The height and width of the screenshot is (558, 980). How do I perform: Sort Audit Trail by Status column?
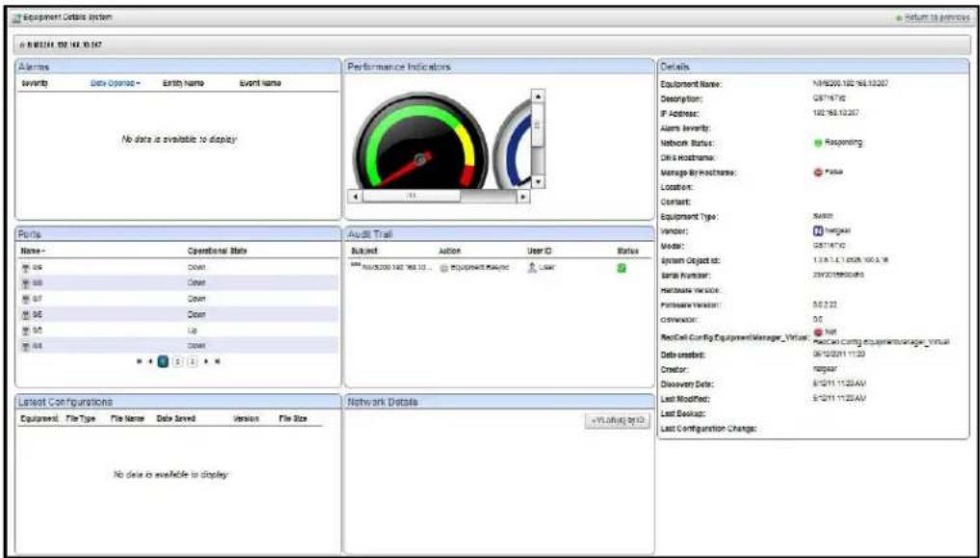627,251
